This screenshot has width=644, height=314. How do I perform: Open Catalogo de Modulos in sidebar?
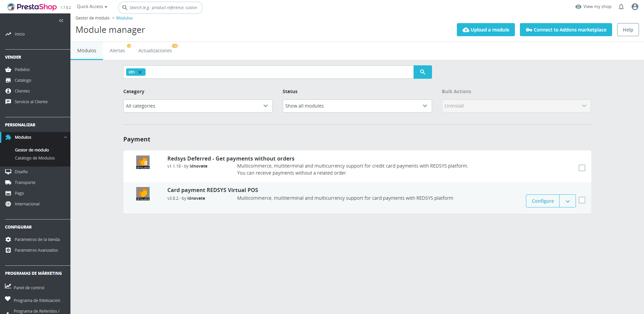click(x=35, y=158)
